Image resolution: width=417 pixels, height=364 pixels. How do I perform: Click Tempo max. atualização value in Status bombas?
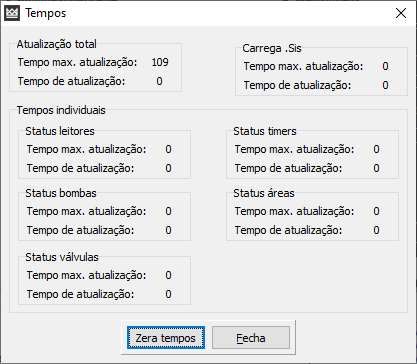168,211
